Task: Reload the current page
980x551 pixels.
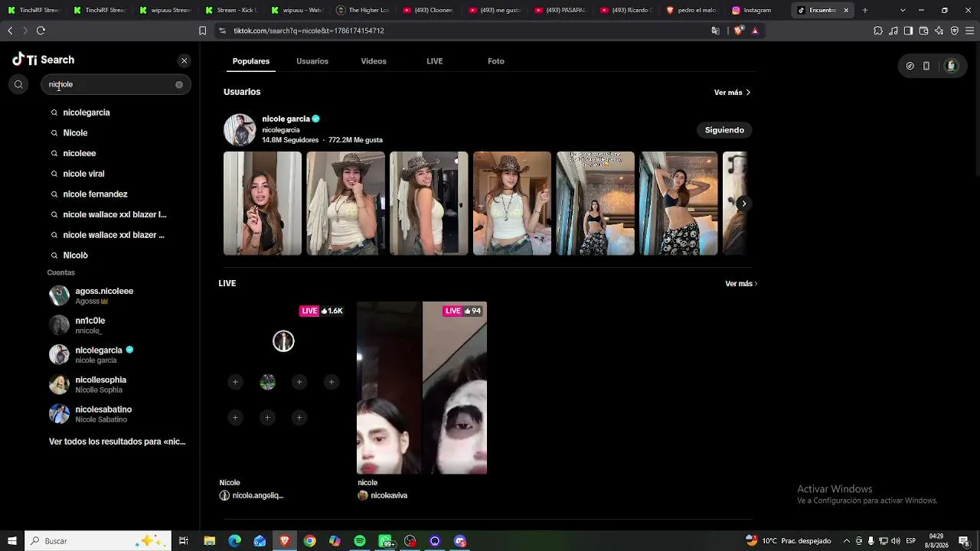Action: 41,31
